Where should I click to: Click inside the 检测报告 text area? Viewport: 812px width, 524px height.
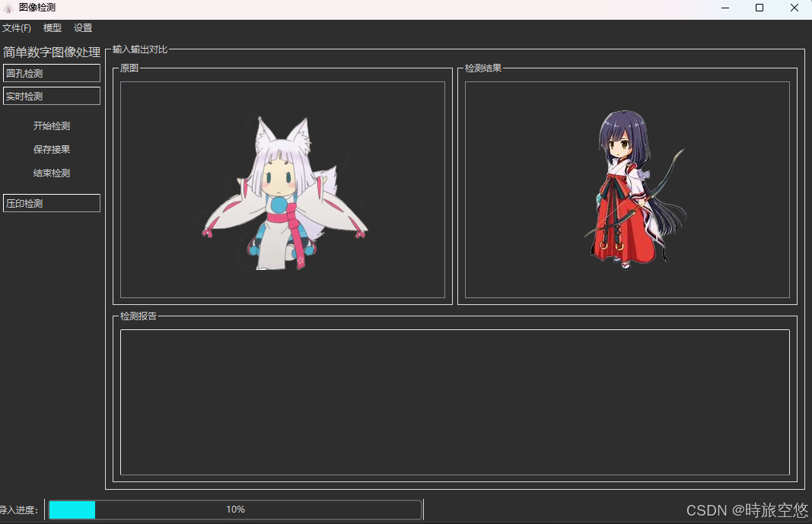(454, 402)
